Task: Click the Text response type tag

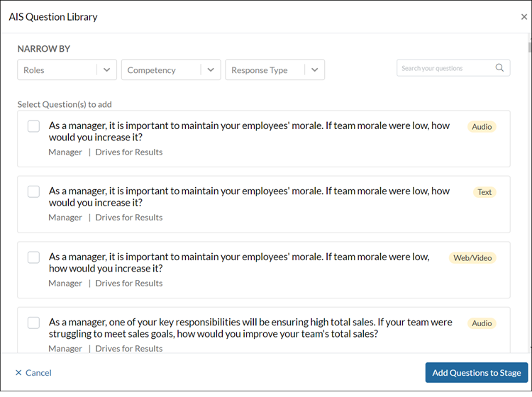Action: (x=484, y=192)
